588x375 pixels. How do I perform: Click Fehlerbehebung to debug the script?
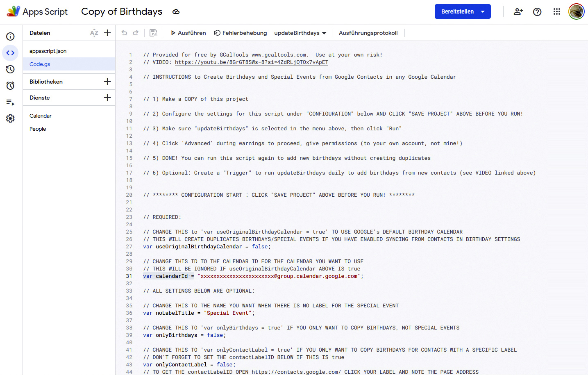pos(241,33)
